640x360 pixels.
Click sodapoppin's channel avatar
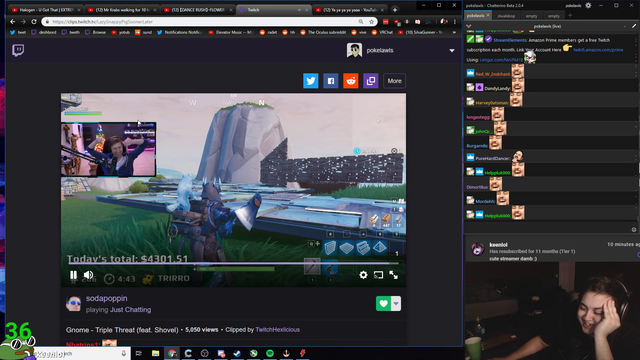click(73, 303)
